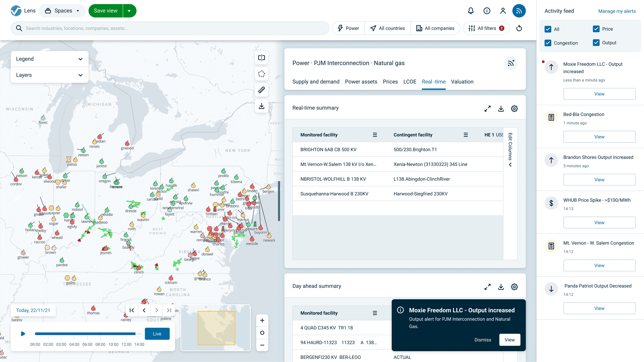Screen dimensions: 644x362
Task: Download the Real-time summary table
Action: coord(501,109)
